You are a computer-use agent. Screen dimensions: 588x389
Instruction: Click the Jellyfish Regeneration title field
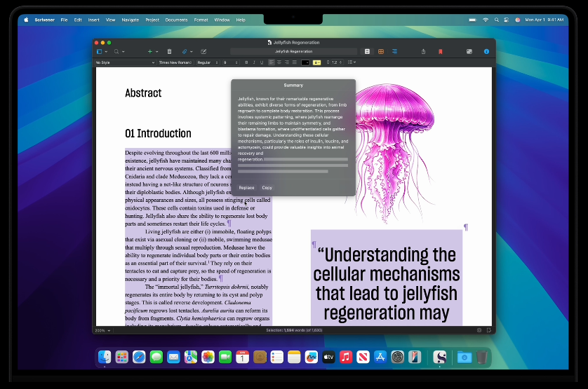coord(293,51)
